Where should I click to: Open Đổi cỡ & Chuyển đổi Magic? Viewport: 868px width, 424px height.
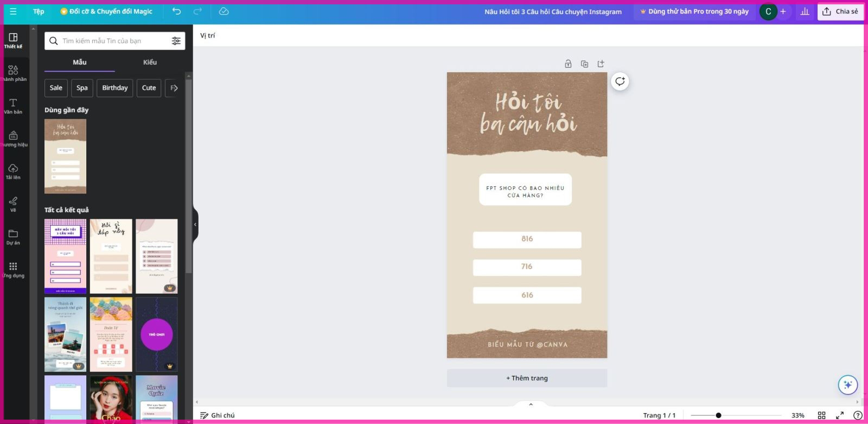[x=106, y=11]
